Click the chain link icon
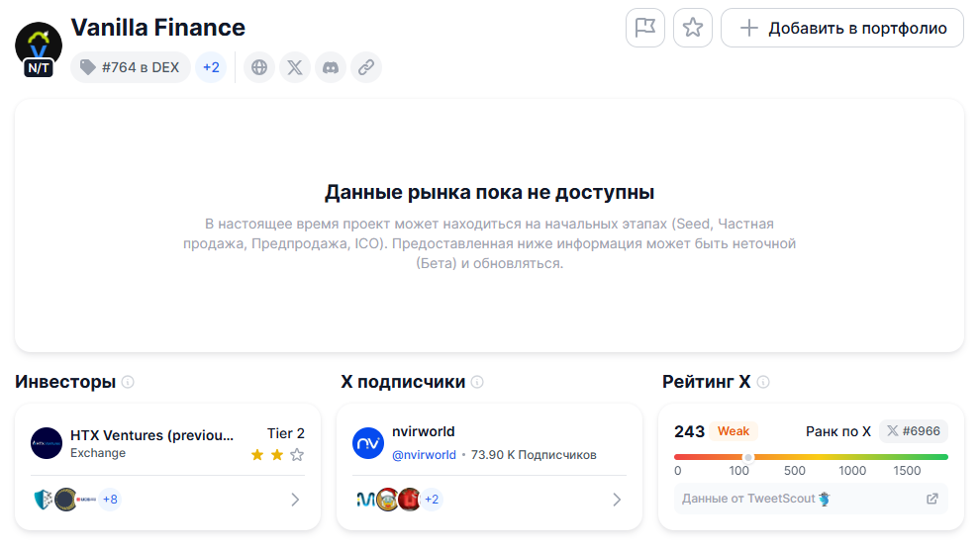The image size is (980, 551). [366, 67]
